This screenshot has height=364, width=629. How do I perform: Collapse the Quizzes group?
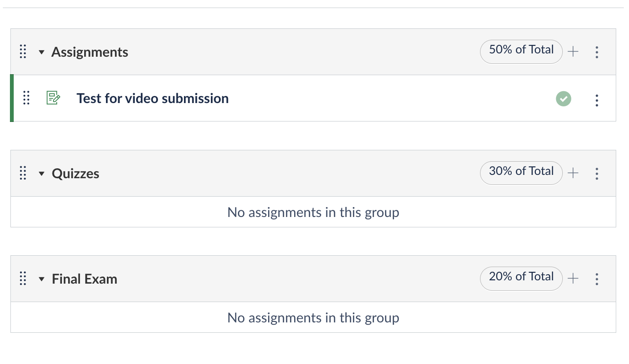(42, 173)
